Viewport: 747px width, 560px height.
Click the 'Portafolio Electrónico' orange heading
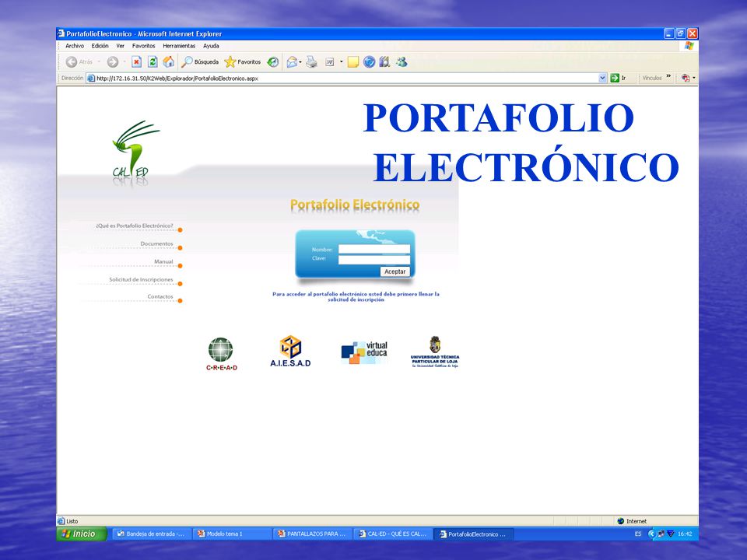click(x=355, y=205)
